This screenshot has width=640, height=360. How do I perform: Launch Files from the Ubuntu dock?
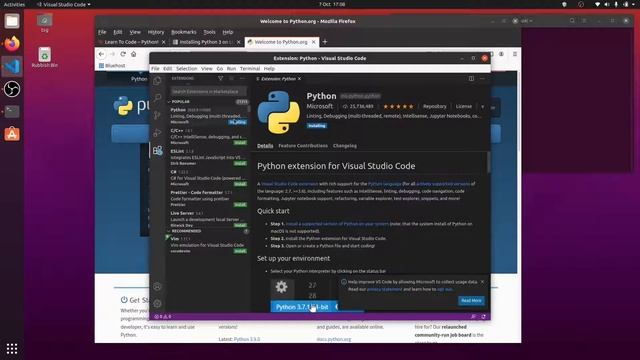coord(12,21)
